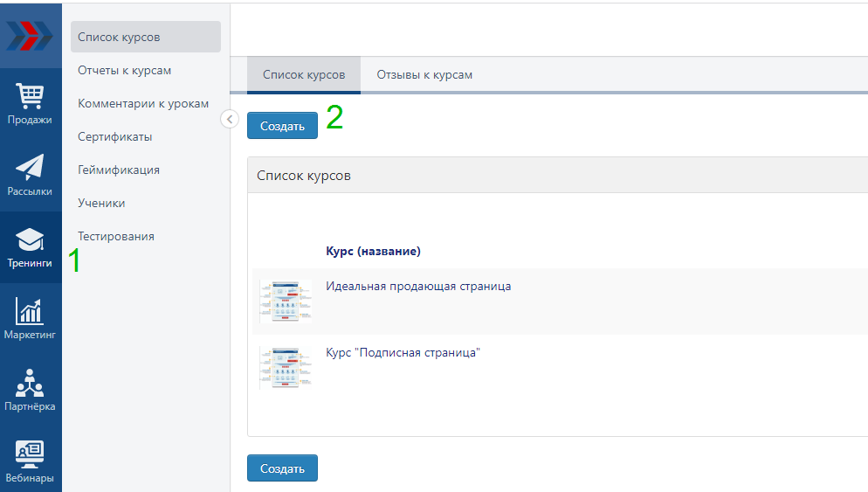The width and height of the screenshot is (868, 492).
Task: Open the course Идеальная продающая страница
Action: (418, 286)
